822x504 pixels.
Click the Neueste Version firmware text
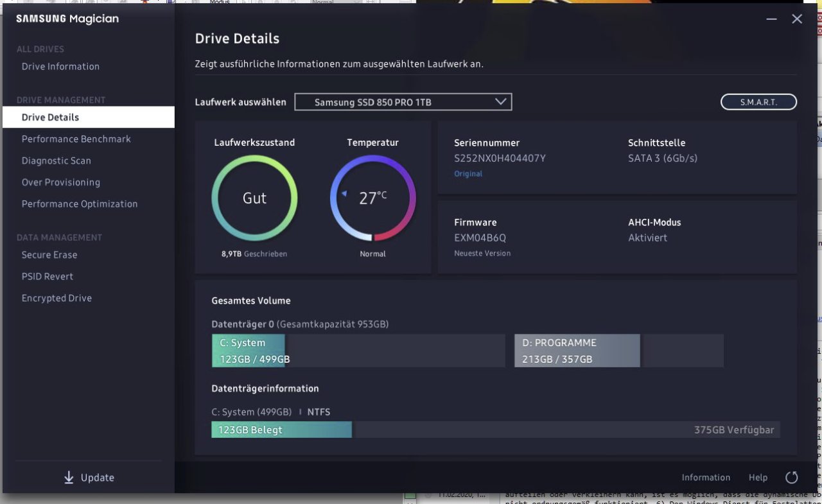[482, 254]
